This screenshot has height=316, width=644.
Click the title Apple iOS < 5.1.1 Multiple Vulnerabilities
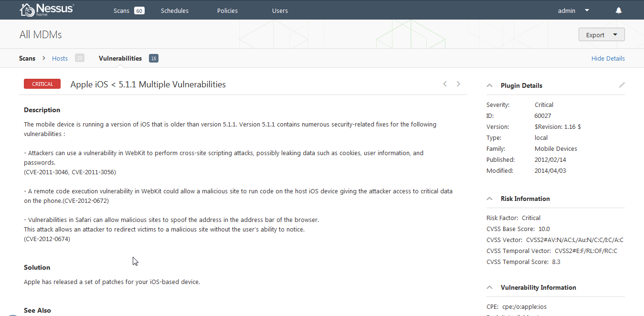point(148,84)
